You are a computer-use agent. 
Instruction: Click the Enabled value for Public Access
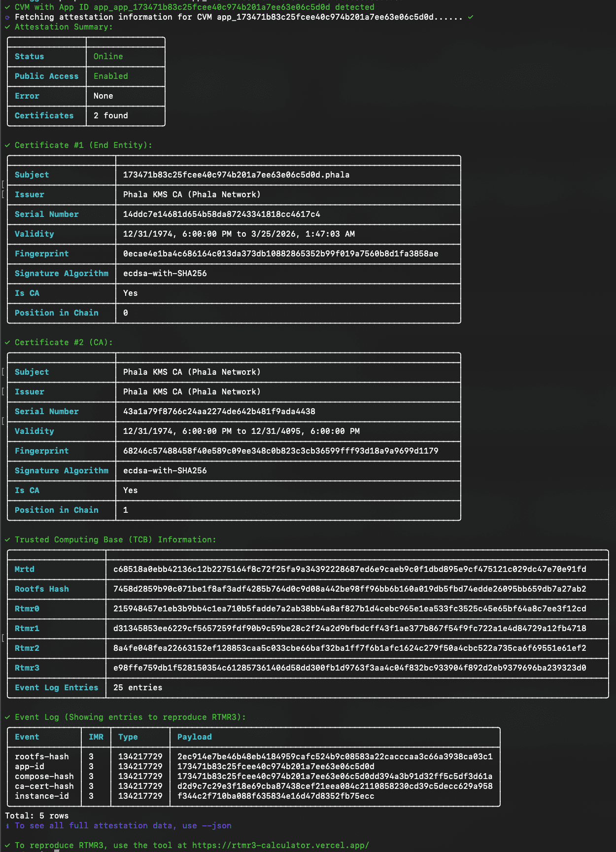point(110,76)
